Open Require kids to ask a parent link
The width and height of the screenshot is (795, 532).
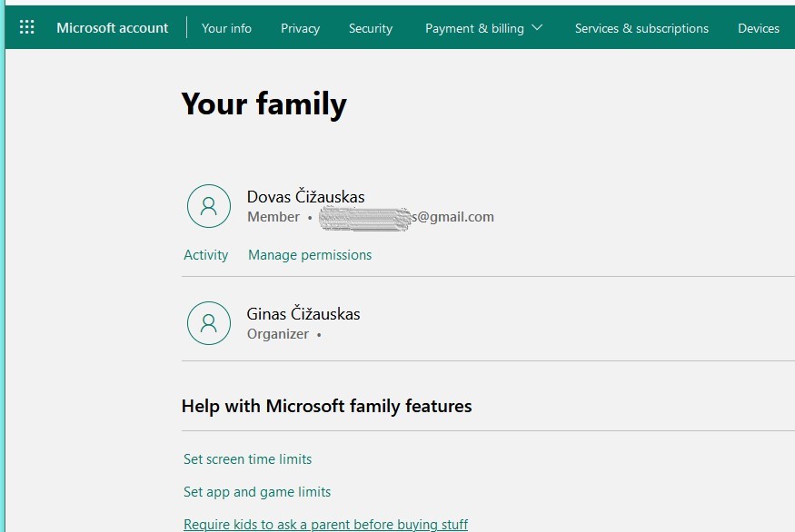[325, 525]
